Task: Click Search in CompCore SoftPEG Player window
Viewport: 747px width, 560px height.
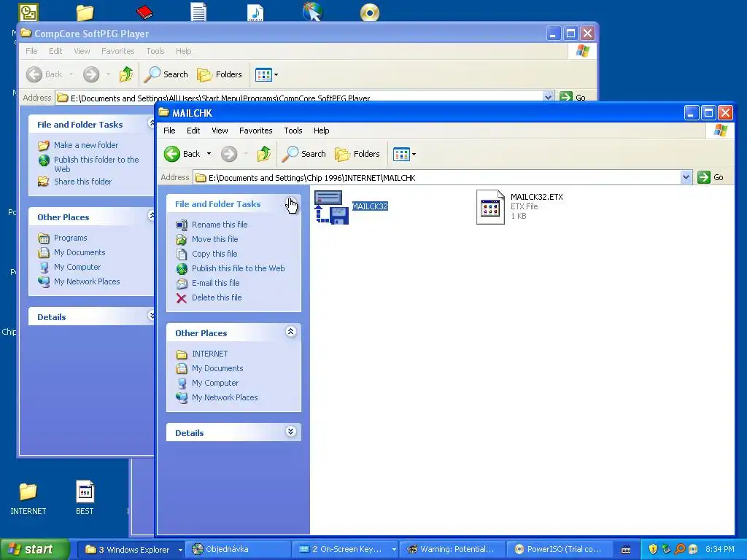Action: (166, 74)
